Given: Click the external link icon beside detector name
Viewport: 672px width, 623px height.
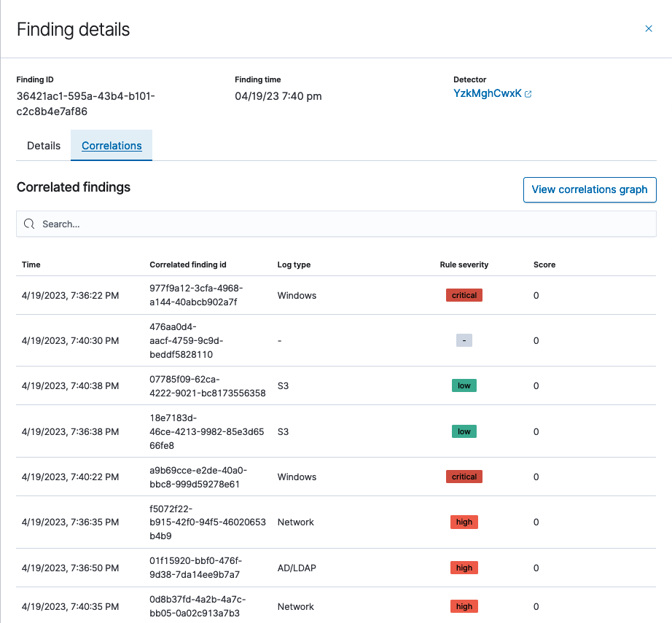Looking at the screenshot, I should click(528, 94).
